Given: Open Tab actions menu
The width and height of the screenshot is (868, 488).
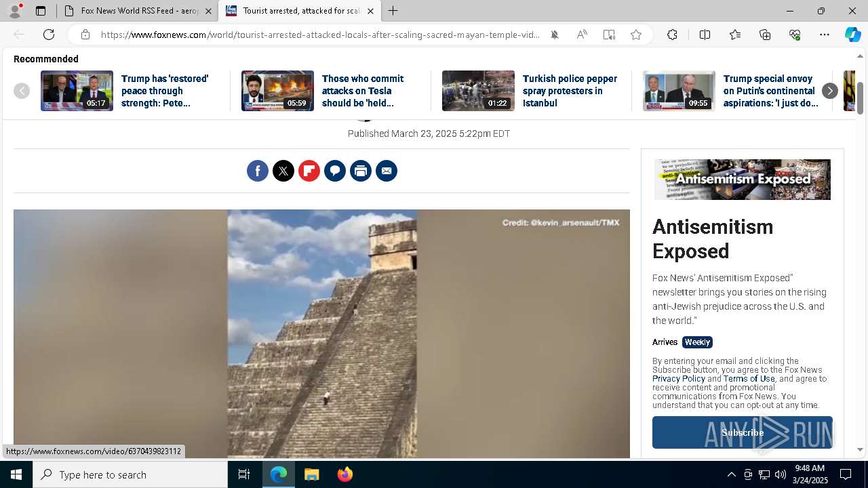Looking at the screenshot, I should click(41, 11).
